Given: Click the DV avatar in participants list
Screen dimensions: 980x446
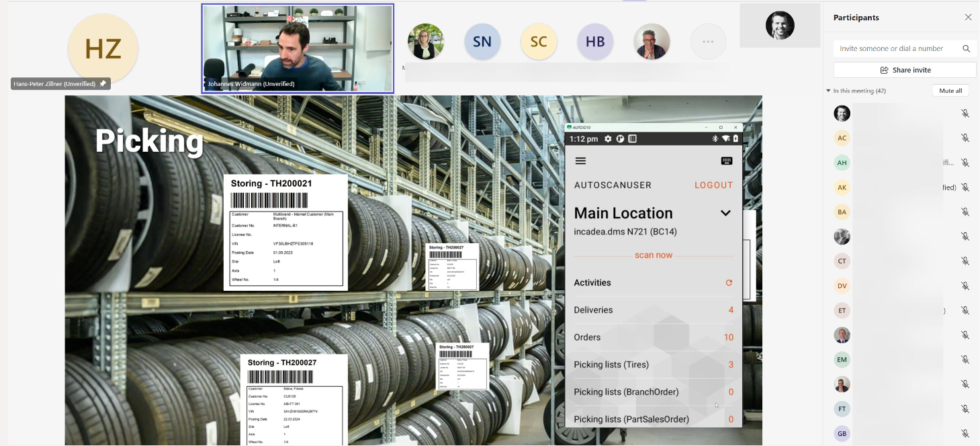Looking at the screenshot, I should click(x=842, y=285).
